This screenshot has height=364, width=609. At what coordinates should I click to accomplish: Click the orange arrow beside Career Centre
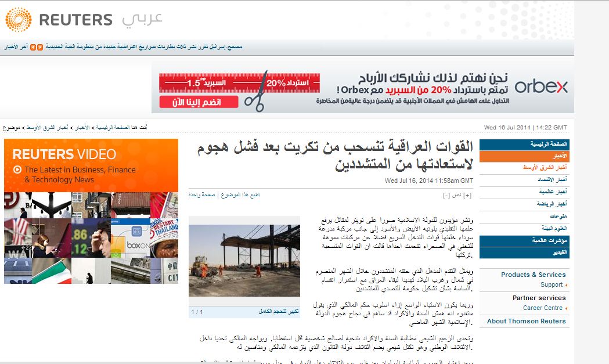[567, 308]
